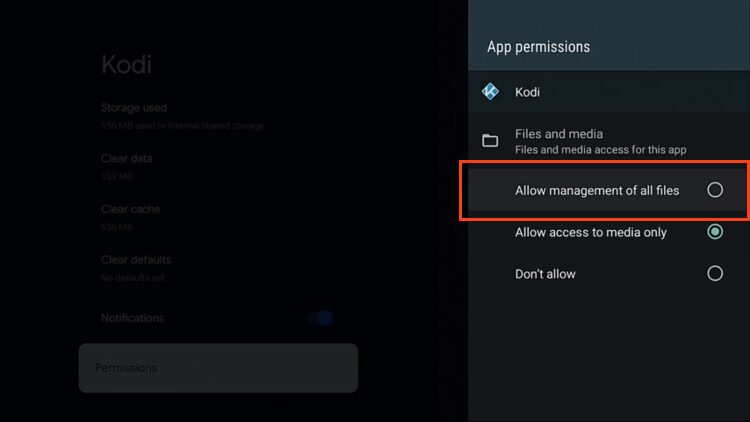Click the Notifications label

click(132, 318)
